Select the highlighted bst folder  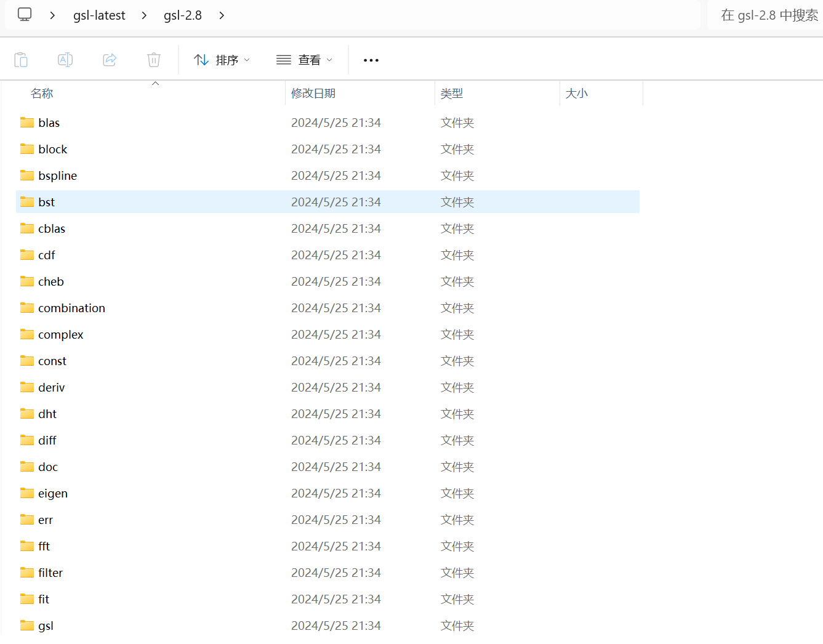point(46,201)
